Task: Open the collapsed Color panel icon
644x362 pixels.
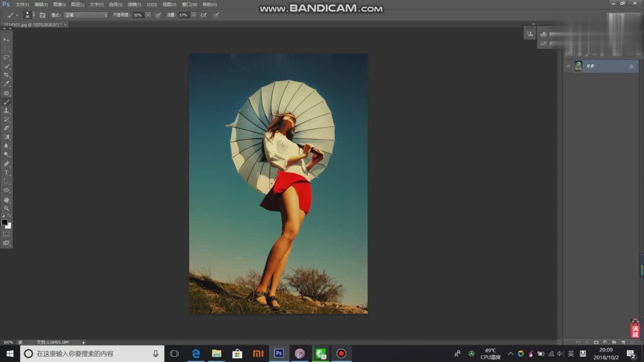Action: [543, 34]
